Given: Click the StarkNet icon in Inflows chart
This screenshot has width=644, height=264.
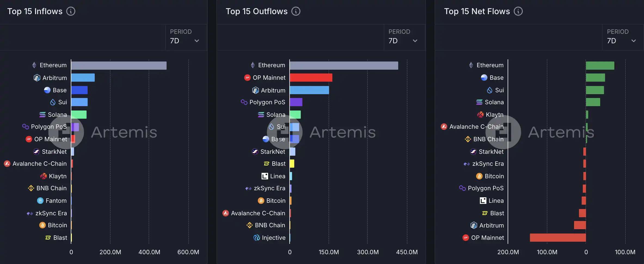Looking at the screenshot, I should pyautogui.click(x=36, y=152).
